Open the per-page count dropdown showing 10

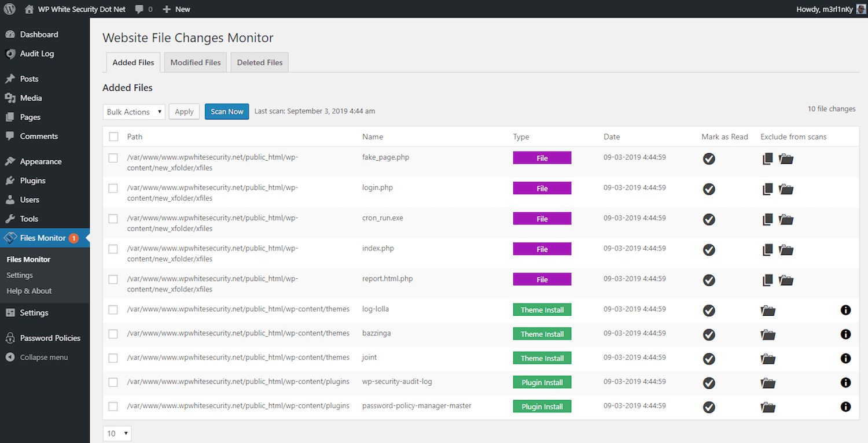[x=117, y=433]
